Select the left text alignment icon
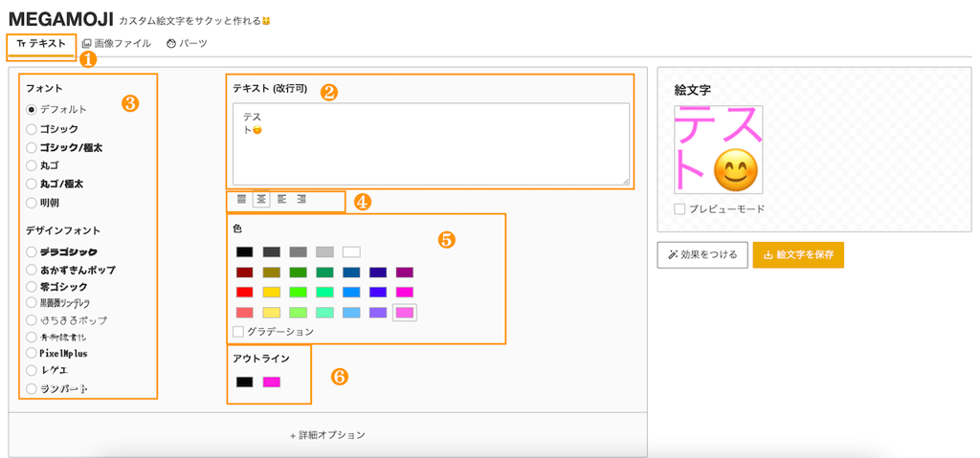The image size is (980, 458). click(281, 199)
